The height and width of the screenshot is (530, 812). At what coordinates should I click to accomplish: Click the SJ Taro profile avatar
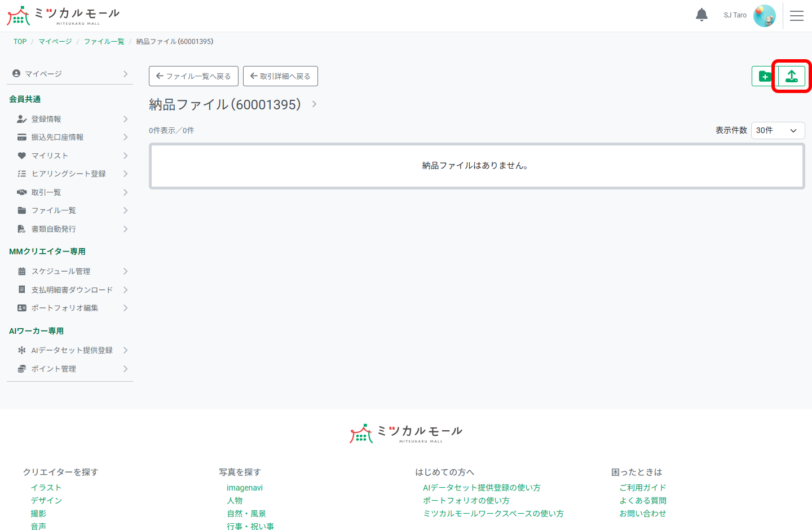pos(765,15)
